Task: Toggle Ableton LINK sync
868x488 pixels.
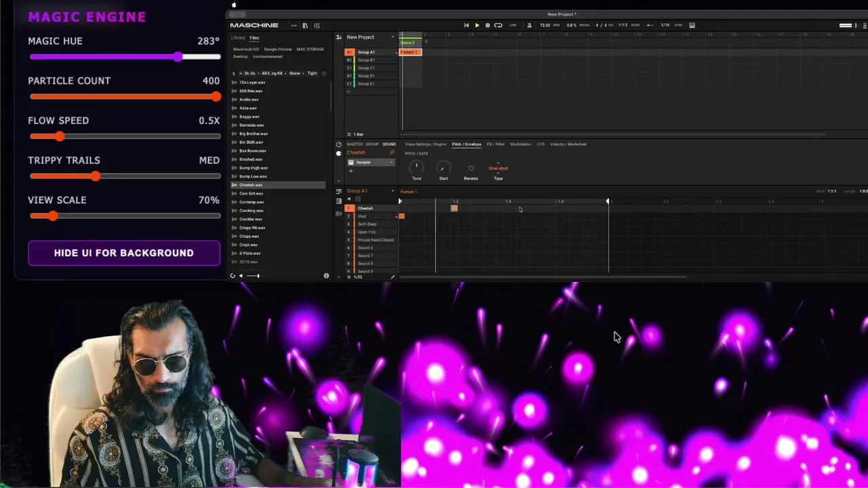Action: (x=513, y=26)
